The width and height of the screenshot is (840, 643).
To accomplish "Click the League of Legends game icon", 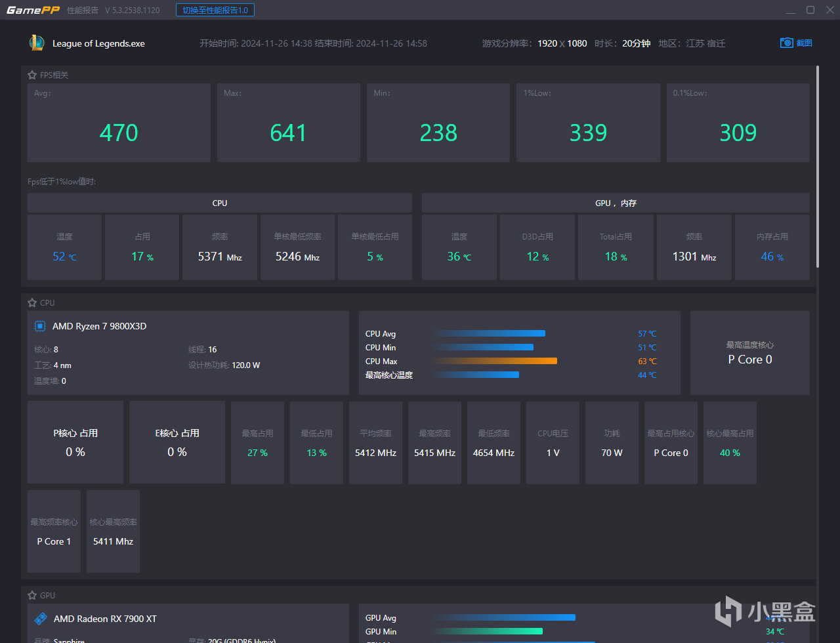I will tap(36, 43).
